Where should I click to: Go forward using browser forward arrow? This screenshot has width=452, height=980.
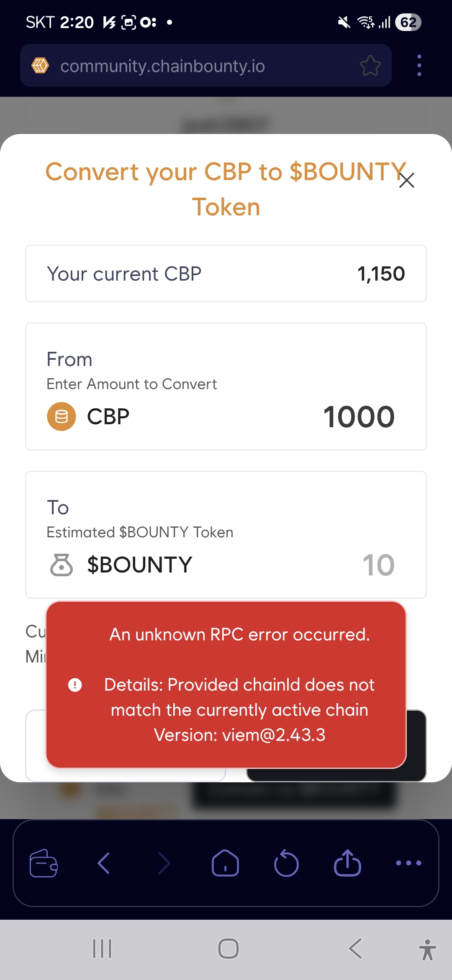coord(164,863)
